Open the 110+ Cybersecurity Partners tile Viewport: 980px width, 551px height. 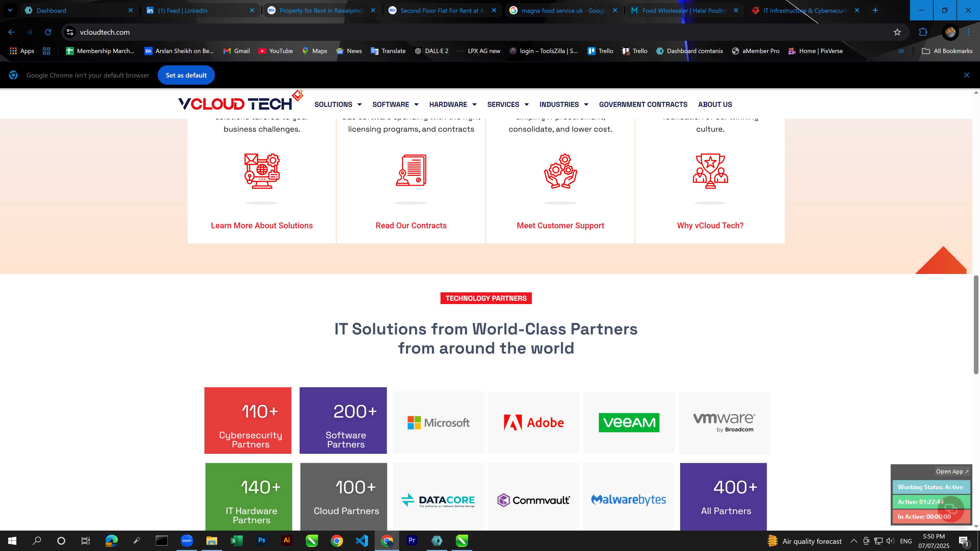248,421
